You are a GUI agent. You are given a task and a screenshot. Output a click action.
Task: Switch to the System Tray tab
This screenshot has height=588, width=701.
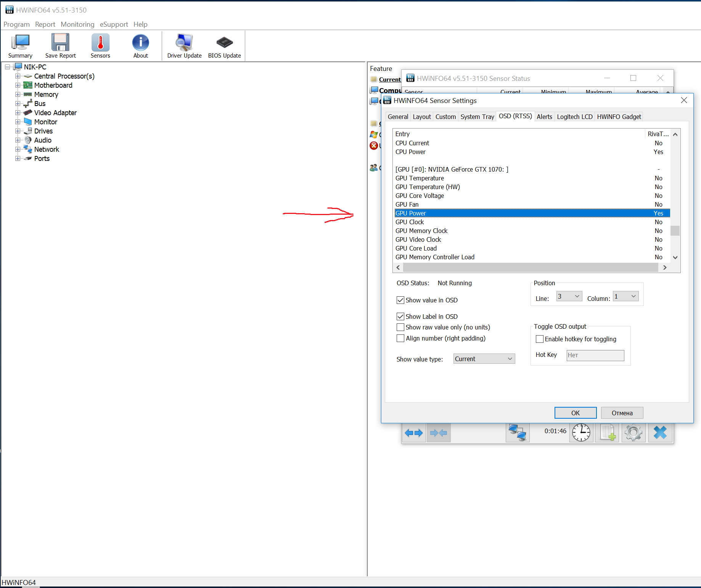tap(477, 117)
